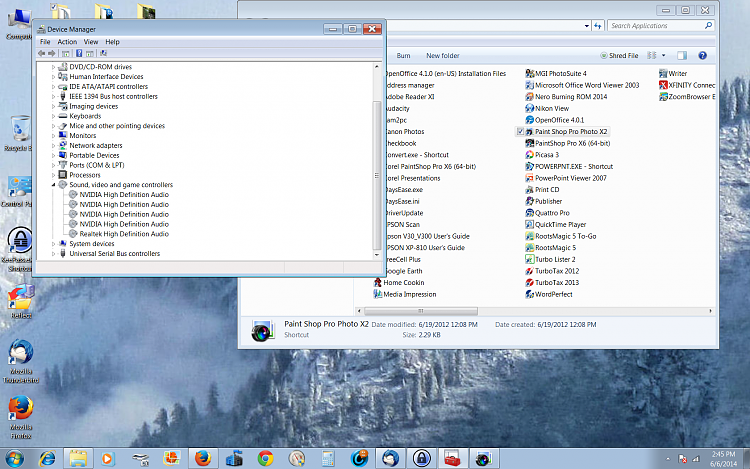Select 'Media Impression' in file list
This screenshot has width=750, height=469.
pyautogui.click(x=409, y=294)
